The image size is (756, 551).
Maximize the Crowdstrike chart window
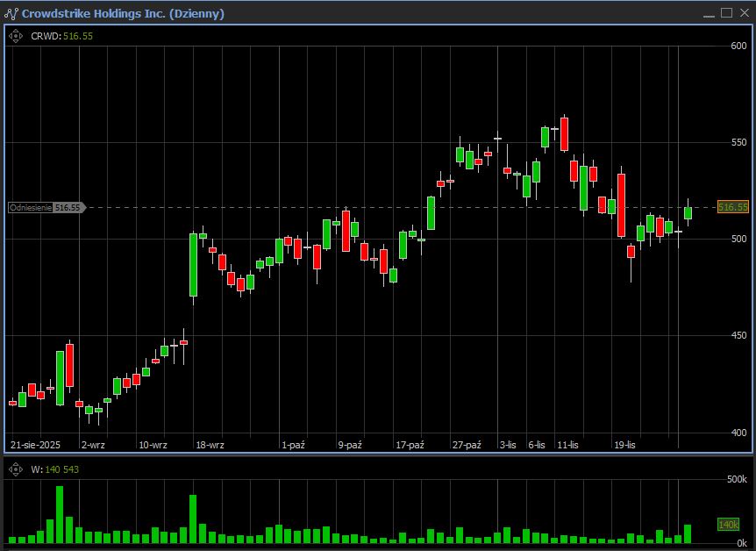point(726,13)
